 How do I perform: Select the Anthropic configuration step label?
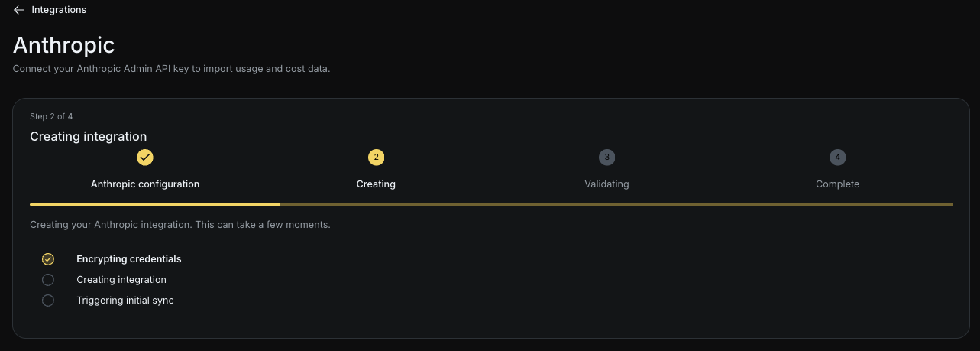tap(145, 184)
